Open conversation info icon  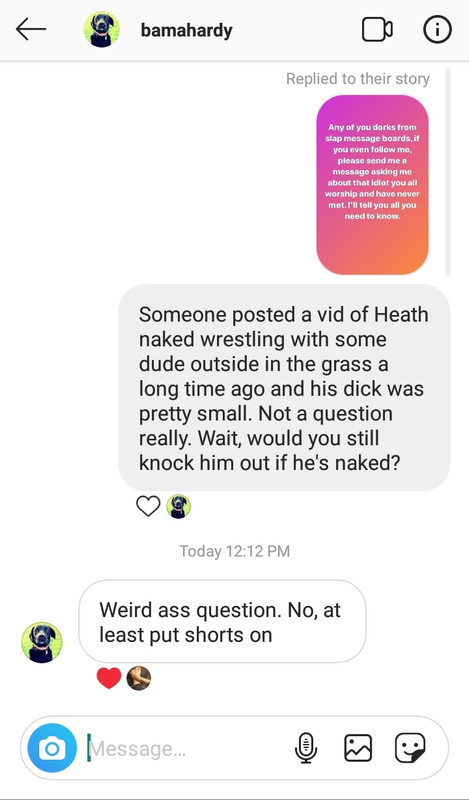coord(437,30)
